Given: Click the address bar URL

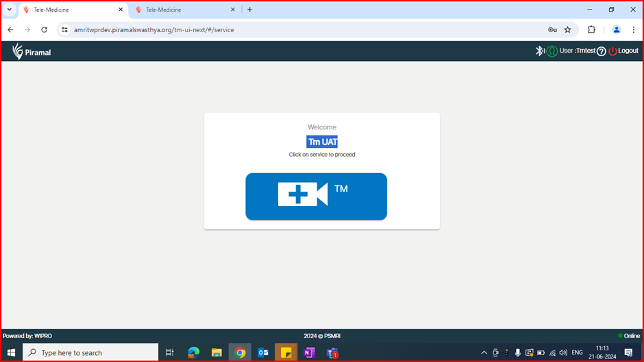Looking at the screenshot, I should (154, 30).
